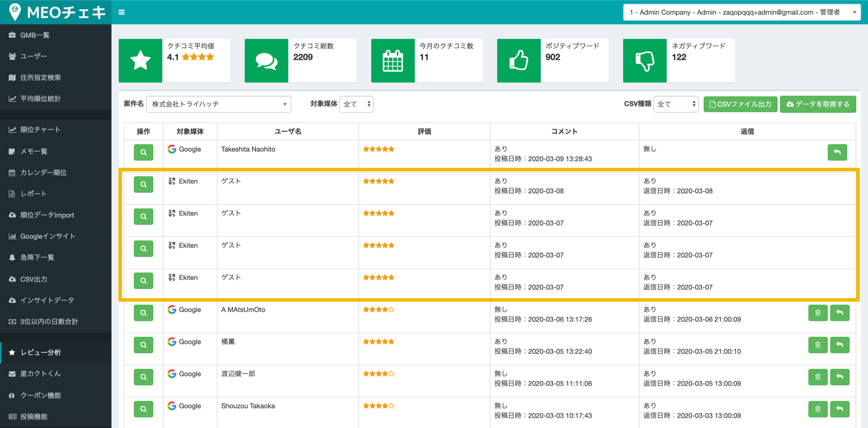Image resolution: width=868 pixels, height=428 pixels.
Task: Click the ユーザ名 column header
Action: click(x=288, y=132)
